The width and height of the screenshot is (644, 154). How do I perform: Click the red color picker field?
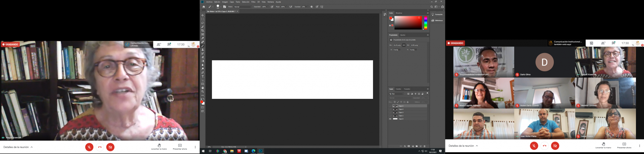click(408, 23)
